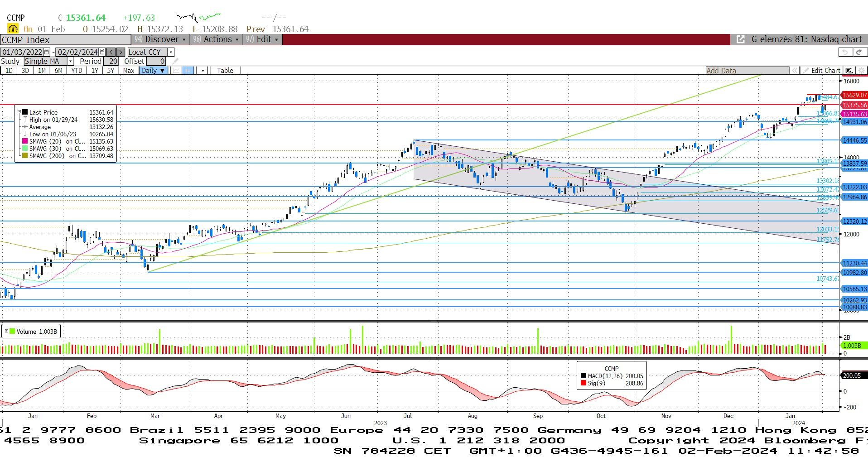868x476 pixels.
Task: Shift date range back with left arrow
Action: click(x=111, y=52)
